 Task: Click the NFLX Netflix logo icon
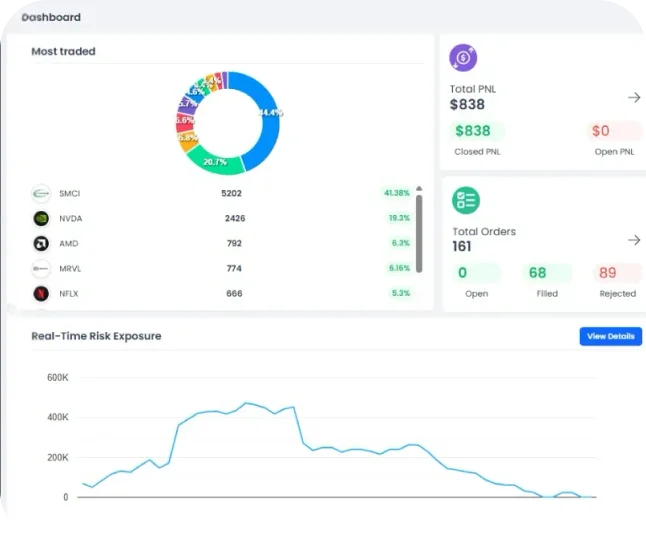pos(41,294)
